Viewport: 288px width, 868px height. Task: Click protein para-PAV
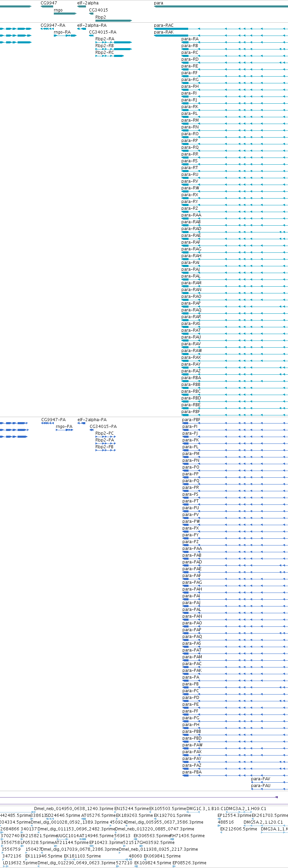coord(261,779)
